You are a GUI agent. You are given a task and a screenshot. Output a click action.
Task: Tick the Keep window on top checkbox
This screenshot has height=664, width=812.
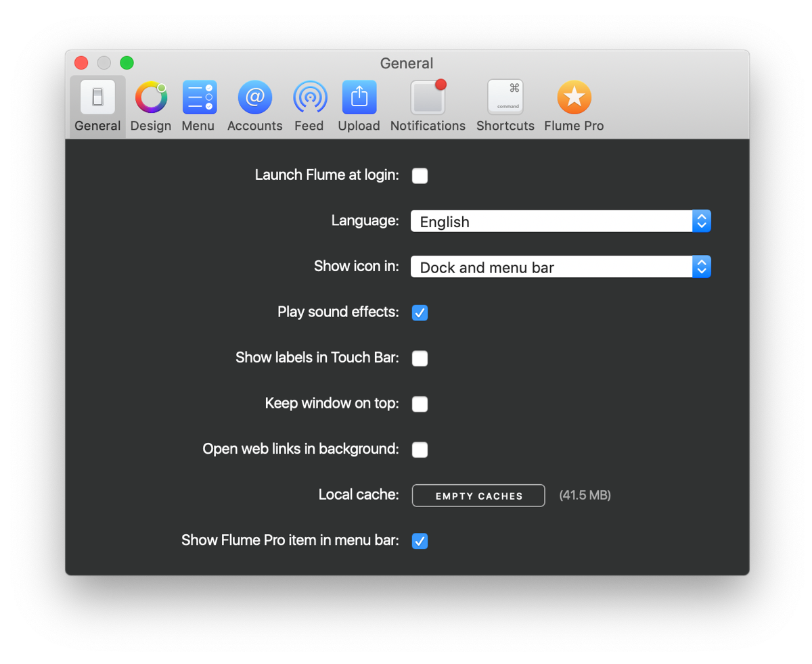(x=420, y=404)
